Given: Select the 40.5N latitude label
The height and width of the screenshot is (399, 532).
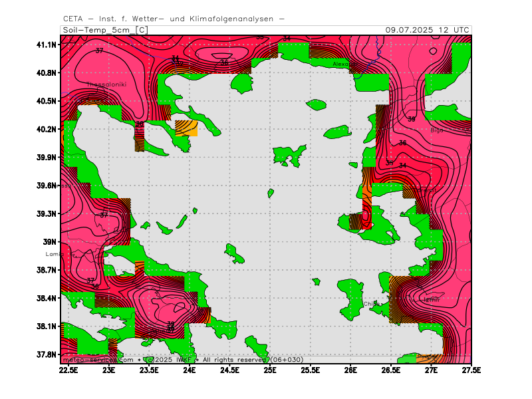Looking at the screenshot, I should (x=47, y=101).
